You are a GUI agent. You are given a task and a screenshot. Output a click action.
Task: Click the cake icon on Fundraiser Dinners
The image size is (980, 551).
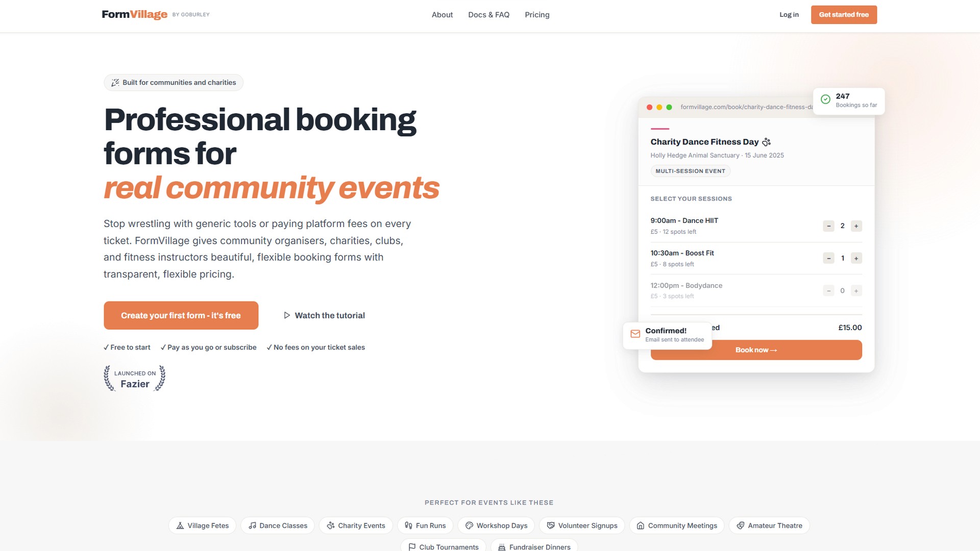tap(502, 547)
